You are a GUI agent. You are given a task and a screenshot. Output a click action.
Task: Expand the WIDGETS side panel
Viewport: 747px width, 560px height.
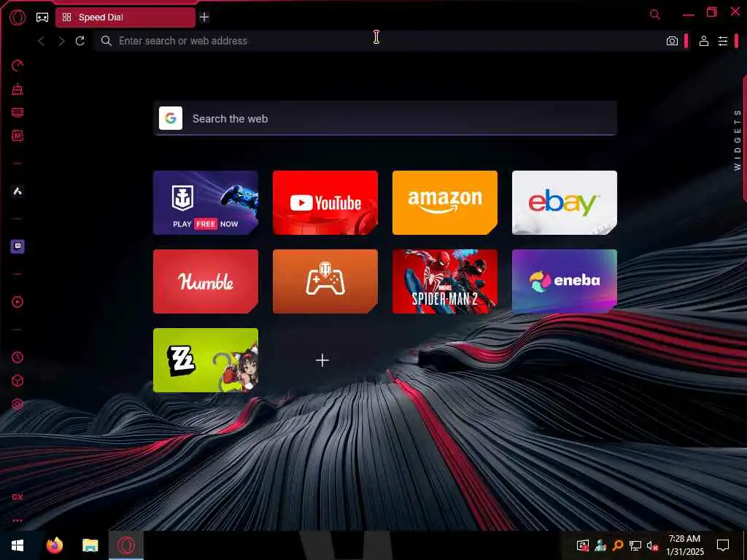[x=738, y=139]
